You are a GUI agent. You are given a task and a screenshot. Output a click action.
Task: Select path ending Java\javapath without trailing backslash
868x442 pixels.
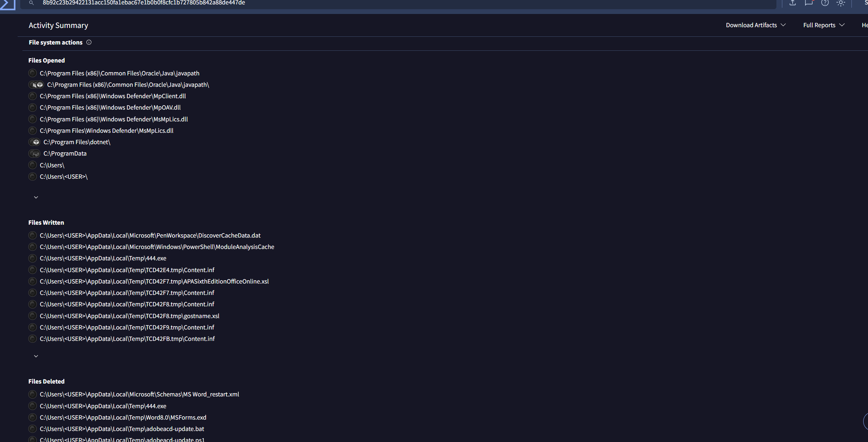coord(120,73)
